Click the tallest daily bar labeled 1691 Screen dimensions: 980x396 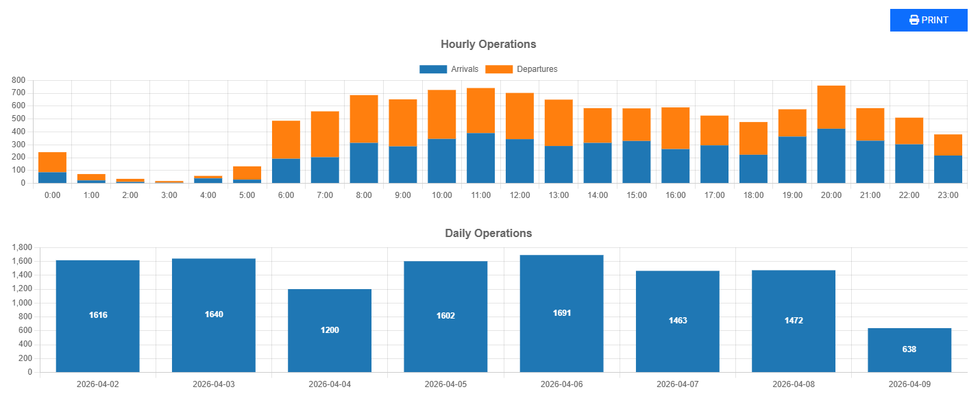[561, 313]
